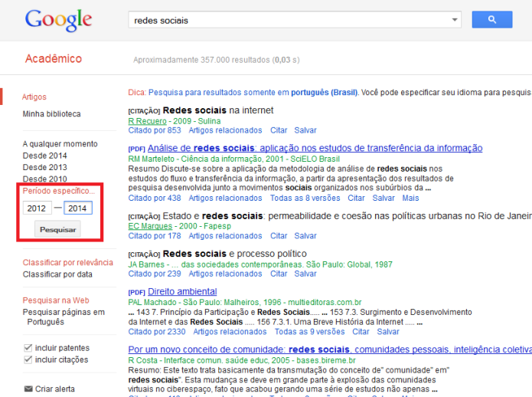Toggle the incluir citações checkbox
The image size is (532, 397).
click(28, 359)
